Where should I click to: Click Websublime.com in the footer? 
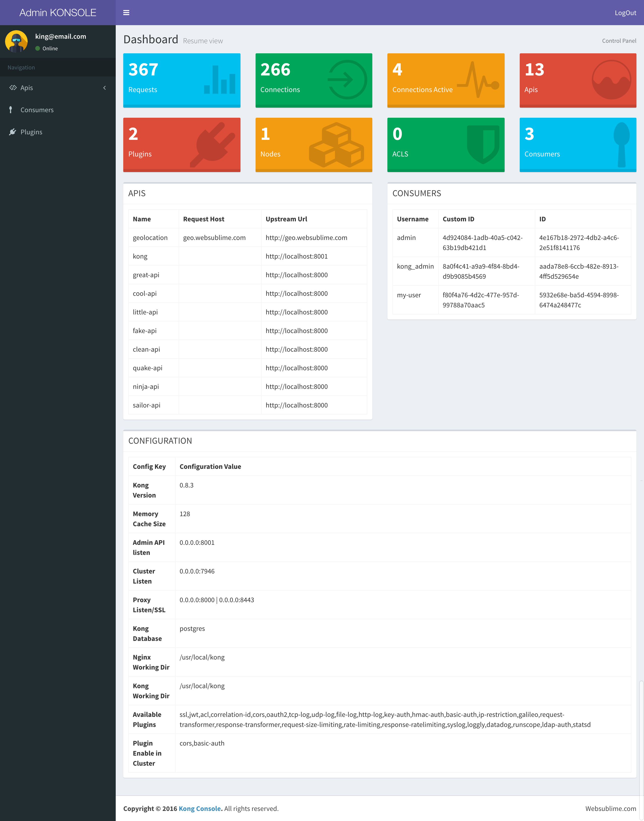(611, 808)
